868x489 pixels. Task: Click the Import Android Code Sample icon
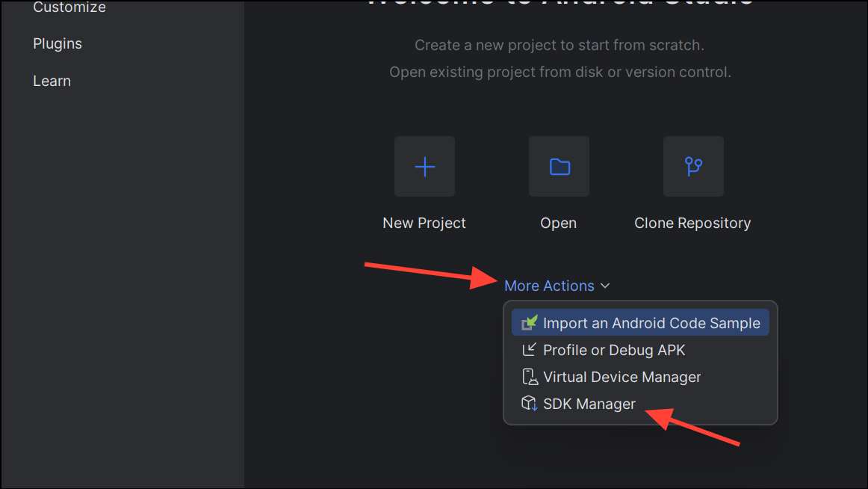pyautogui.click(x=529, y=323)
